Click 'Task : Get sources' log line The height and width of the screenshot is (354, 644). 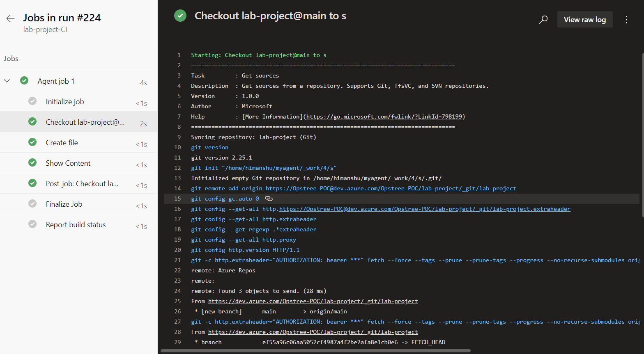pyautogui.click(x=235, y=75)
